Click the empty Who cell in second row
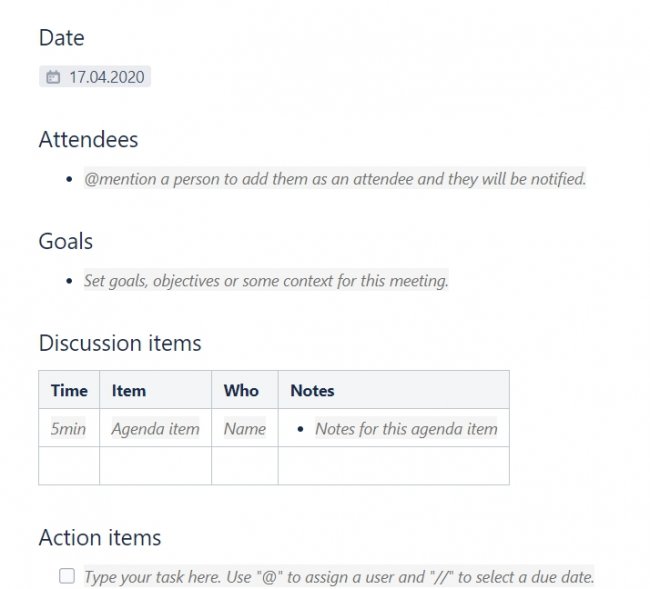 tap(245, 466)
